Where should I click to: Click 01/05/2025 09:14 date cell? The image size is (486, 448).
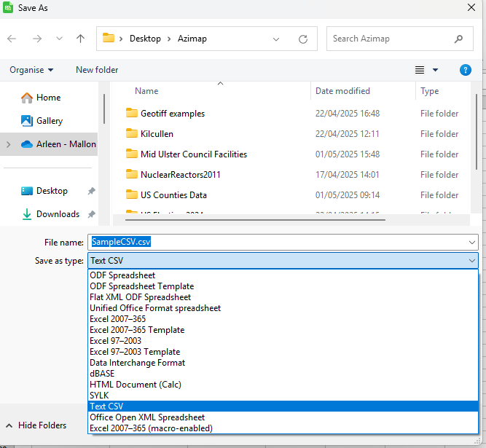click(348, 195)
